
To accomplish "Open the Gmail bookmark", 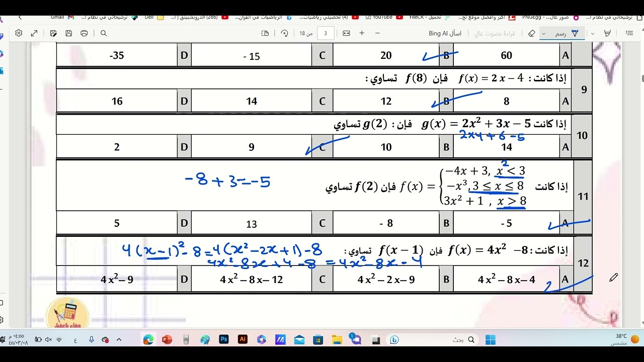I will pos(62,17).
